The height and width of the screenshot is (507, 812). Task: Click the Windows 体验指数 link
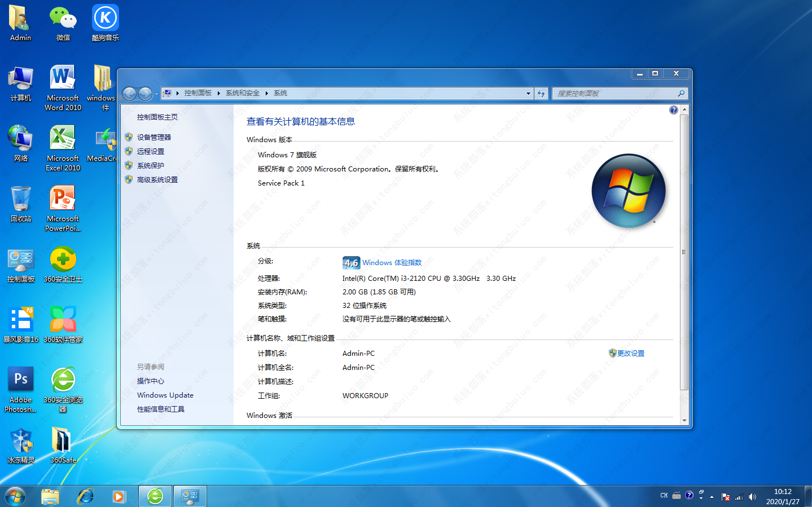click(x=392, y=262)
